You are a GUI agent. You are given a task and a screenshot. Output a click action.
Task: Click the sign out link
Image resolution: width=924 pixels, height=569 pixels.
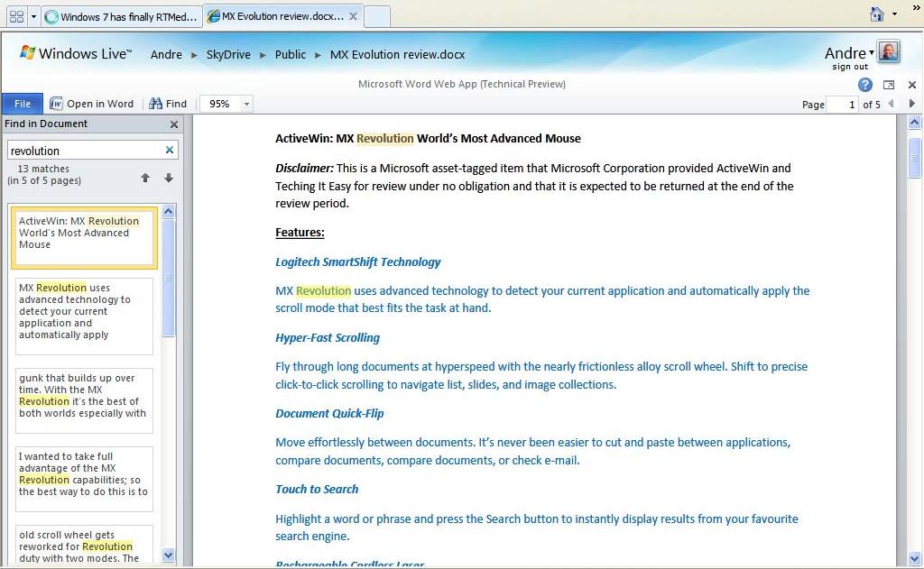(x=850, y=67)
